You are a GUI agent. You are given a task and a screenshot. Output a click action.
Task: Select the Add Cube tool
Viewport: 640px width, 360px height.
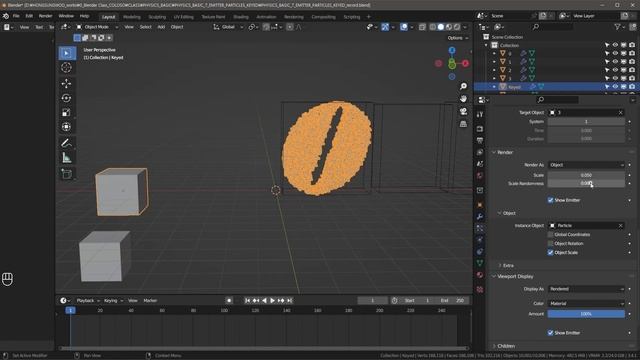tap(67, 174)
